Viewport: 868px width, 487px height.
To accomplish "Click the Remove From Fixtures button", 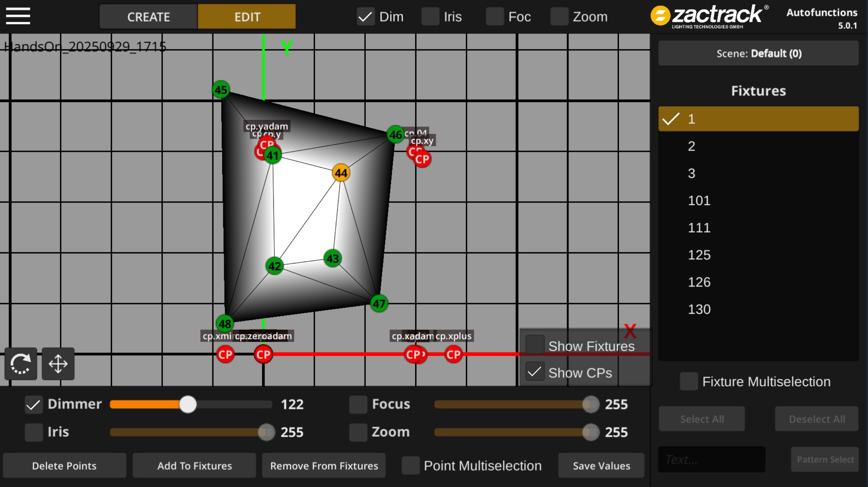I will click(323, 465).
